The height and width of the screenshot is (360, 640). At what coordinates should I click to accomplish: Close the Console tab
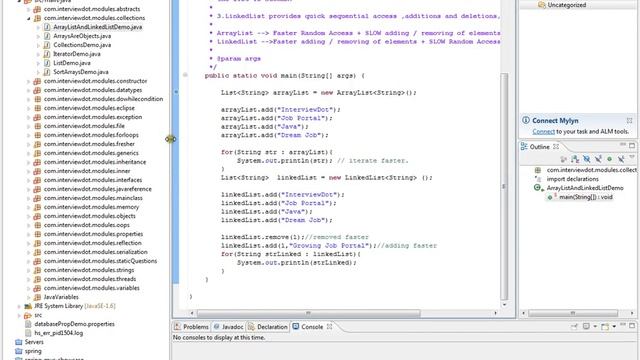pos(329,327)
